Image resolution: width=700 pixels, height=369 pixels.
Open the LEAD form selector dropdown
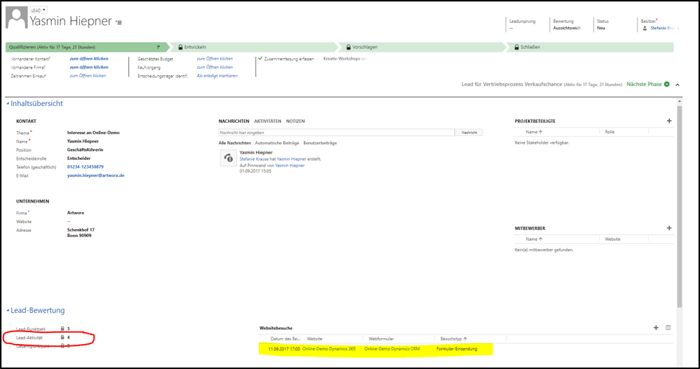[x=39, y=10]
